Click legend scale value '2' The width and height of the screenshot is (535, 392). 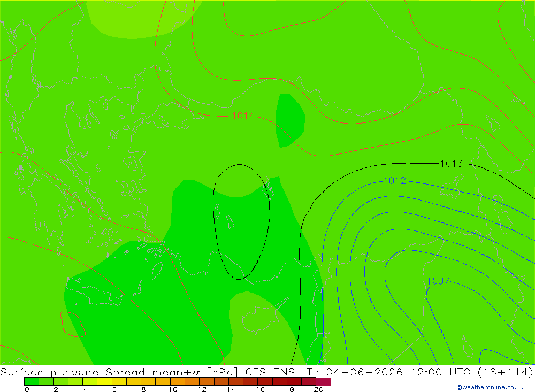pyautogui.click(x=56, y=389)
